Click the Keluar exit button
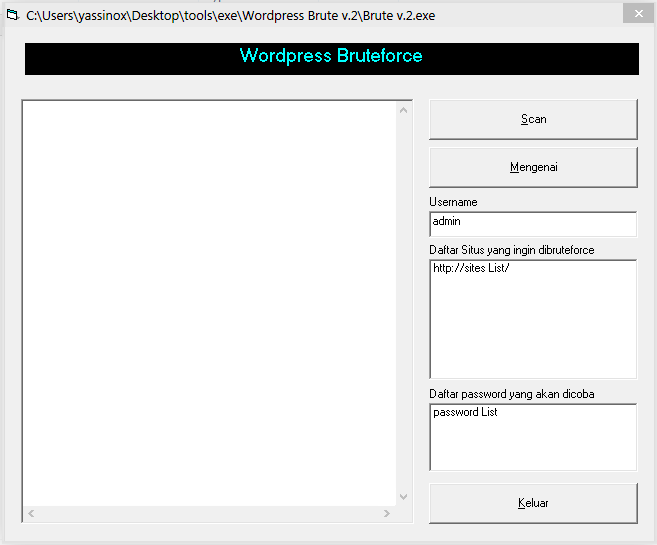Viewport: 657px width, 545px height. click(533, 503)
